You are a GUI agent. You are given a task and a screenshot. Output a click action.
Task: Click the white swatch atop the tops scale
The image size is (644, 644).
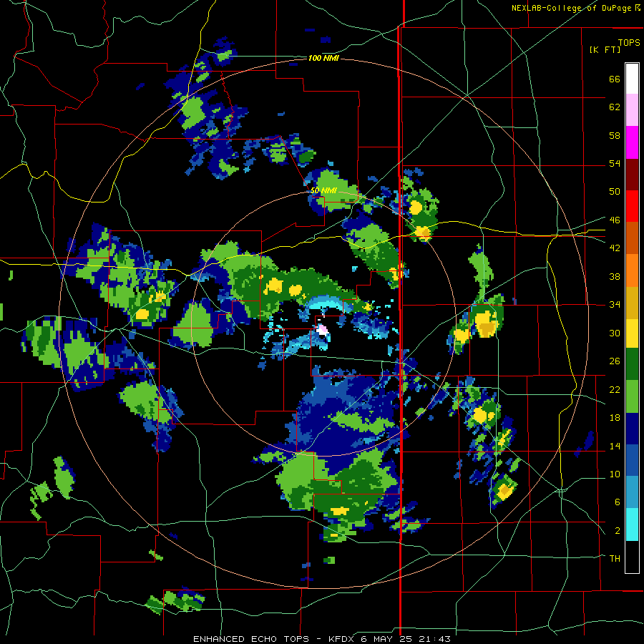point(632,79)
